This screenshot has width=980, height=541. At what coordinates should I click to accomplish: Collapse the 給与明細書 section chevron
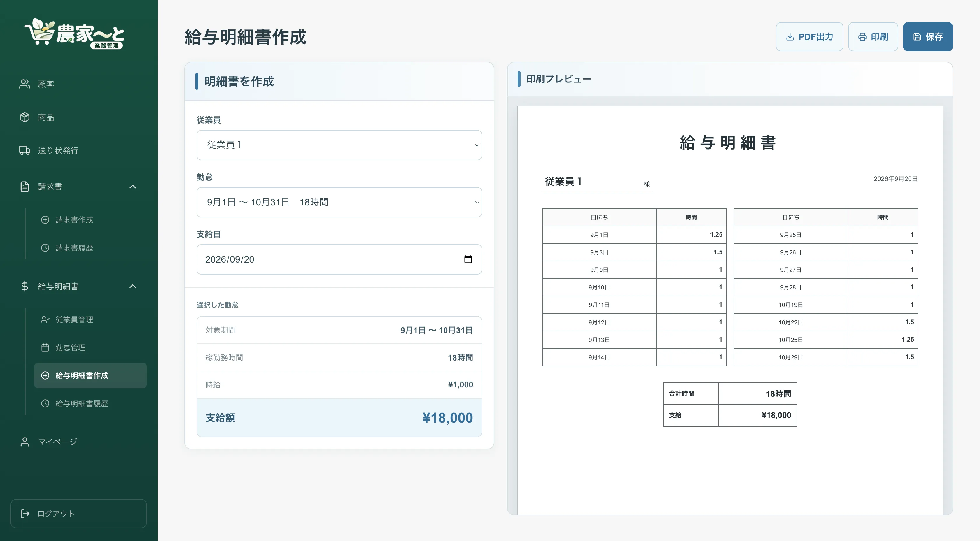133,286
